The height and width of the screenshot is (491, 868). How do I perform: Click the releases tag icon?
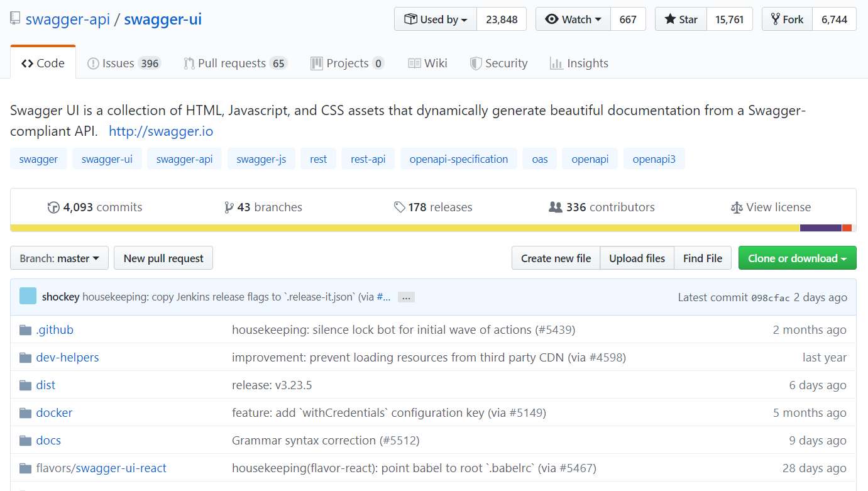coord(399,207)
